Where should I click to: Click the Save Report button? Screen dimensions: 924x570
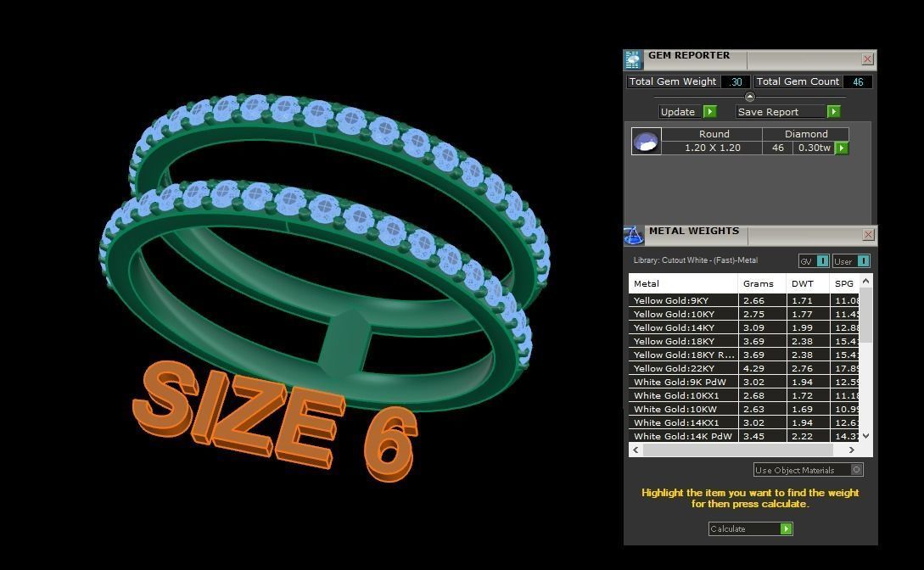pos(788,111)
